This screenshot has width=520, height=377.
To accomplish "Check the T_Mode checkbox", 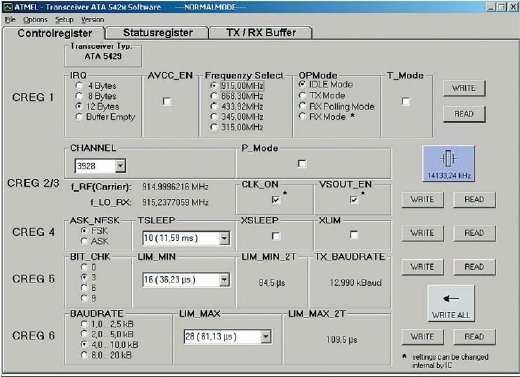I will pyautogui.click(x=406, y=101).
